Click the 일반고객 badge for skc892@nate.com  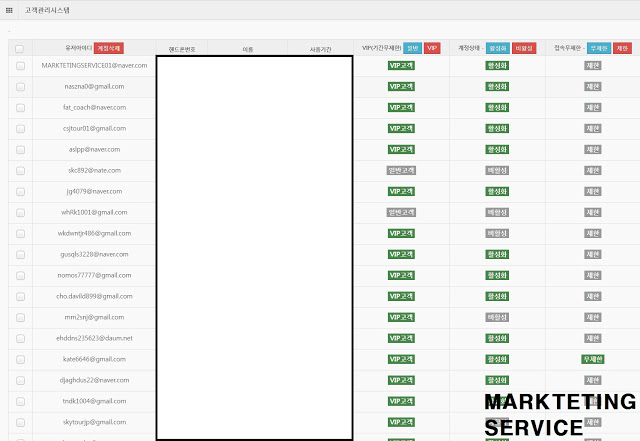[x=401, y=170]
